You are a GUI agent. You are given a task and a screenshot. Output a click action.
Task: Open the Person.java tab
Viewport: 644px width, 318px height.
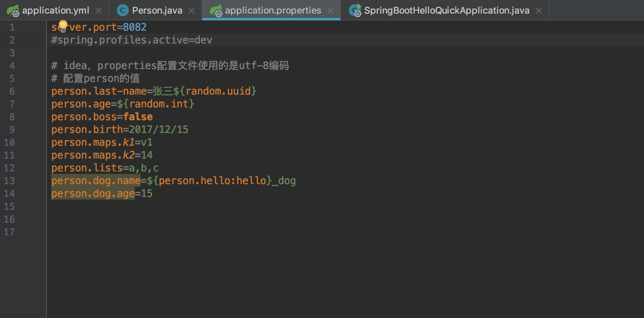pyautogui.click(x=157, y=11)
